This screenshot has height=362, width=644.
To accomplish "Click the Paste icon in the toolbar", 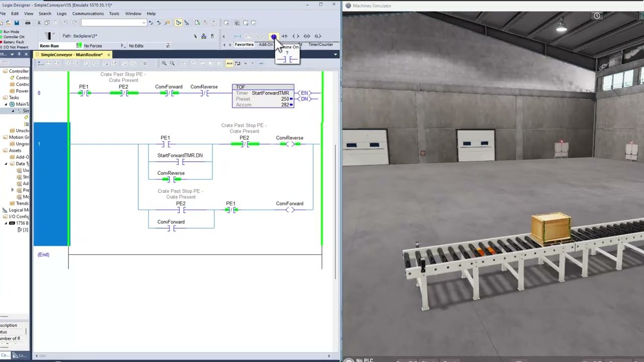I will [55, 23].
